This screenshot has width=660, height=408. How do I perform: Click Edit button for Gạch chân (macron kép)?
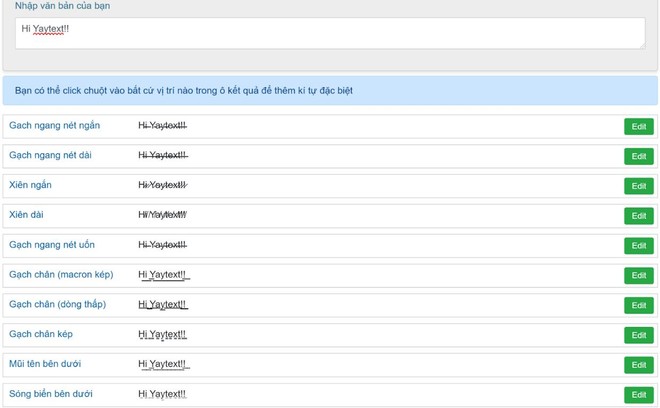pyautogui.click(x=639, y=275)
